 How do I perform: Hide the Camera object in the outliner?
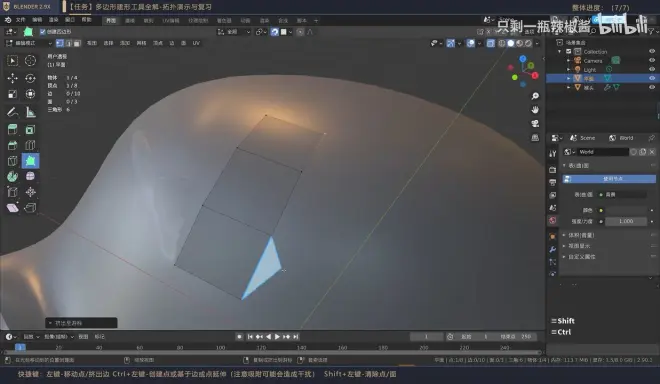(652, 61)
